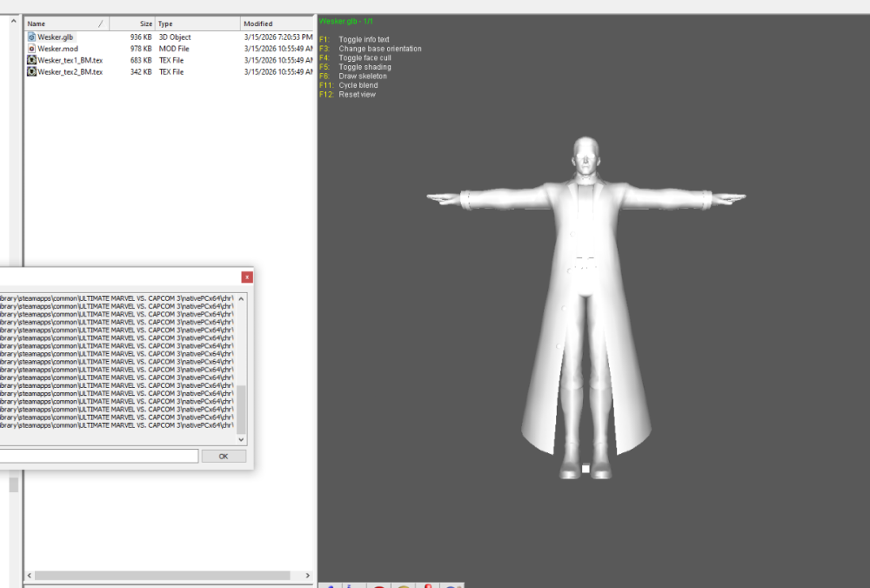Select the Wesker_tex2_BM.tex texture file icon

click(31, 71)
